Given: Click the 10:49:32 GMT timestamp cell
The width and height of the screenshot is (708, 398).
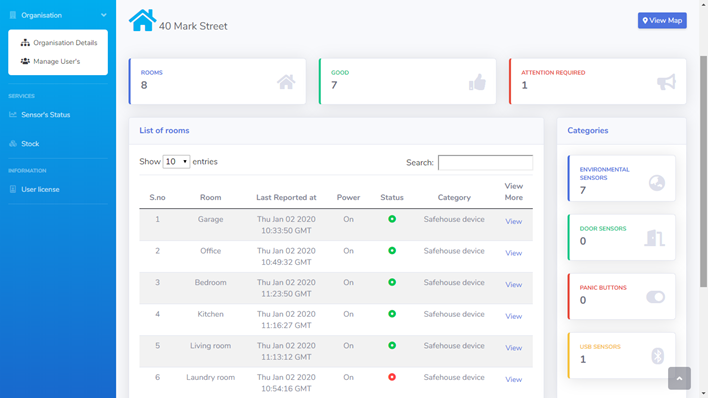Looking at the screenshot, I should coord(286,262).
